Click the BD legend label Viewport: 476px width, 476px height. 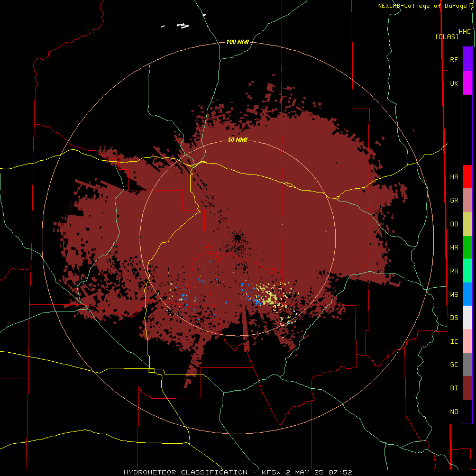tap(454, 224)
